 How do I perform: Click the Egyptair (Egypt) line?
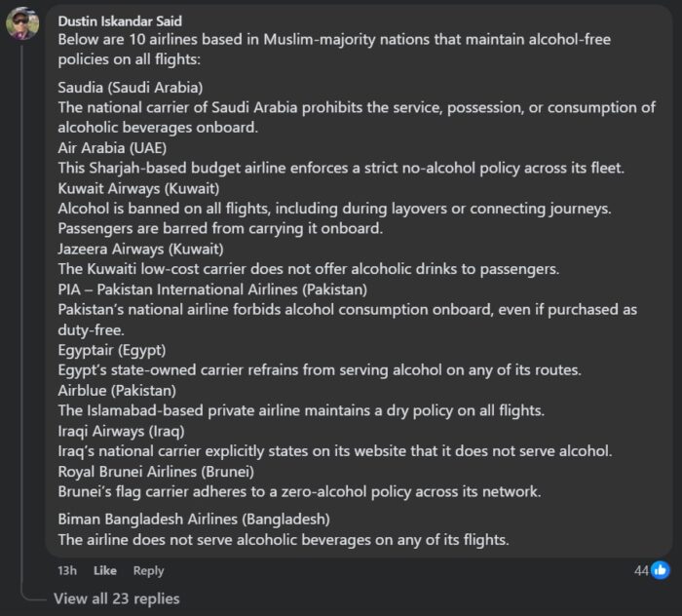pos(112,349)
